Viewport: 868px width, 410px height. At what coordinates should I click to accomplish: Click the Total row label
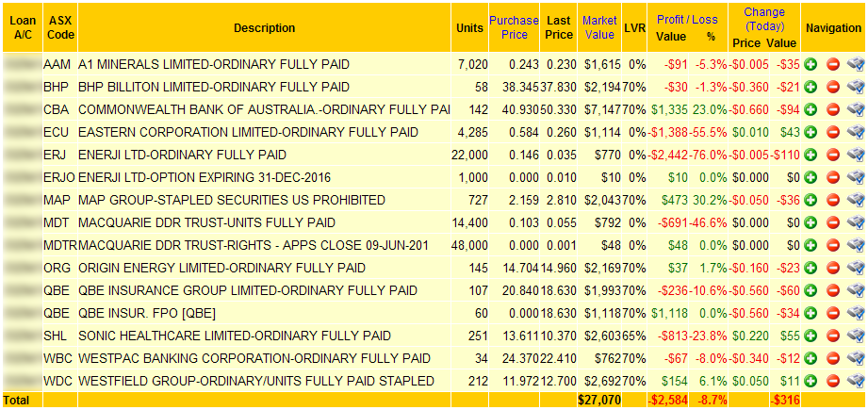pyautogui.click(x=17, y=400)
